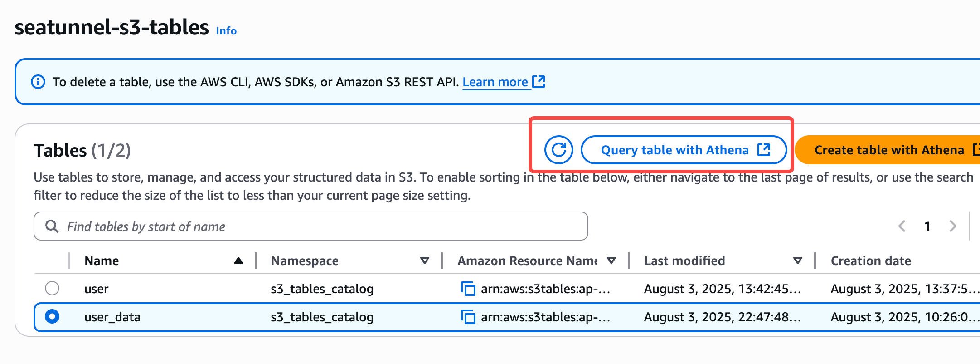Image resolution: width=980 pixels, height=364 pixels.
Task: Click external link icon beside Learn more
Action: click(x=539, y=82)
